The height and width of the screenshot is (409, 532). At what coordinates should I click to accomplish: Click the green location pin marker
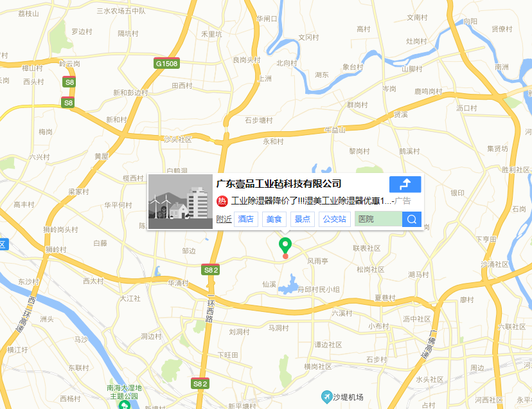click(x=285, y=246)
